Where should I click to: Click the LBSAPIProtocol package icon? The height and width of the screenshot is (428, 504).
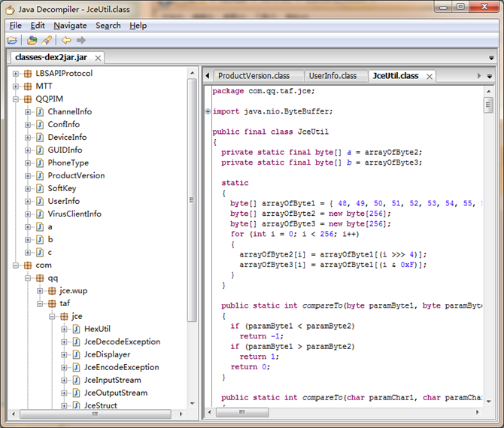click(x=28, y=74)
